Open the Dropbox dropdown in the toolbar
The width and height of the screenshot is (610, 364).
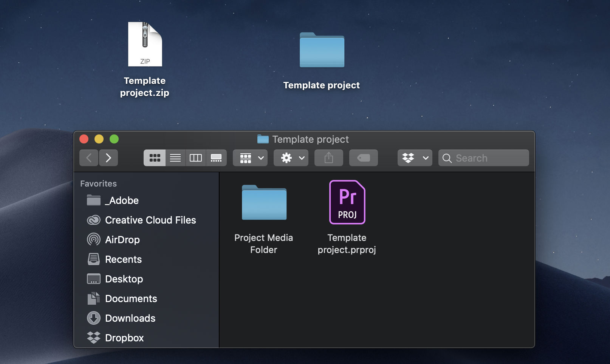(x=414, y=158)
